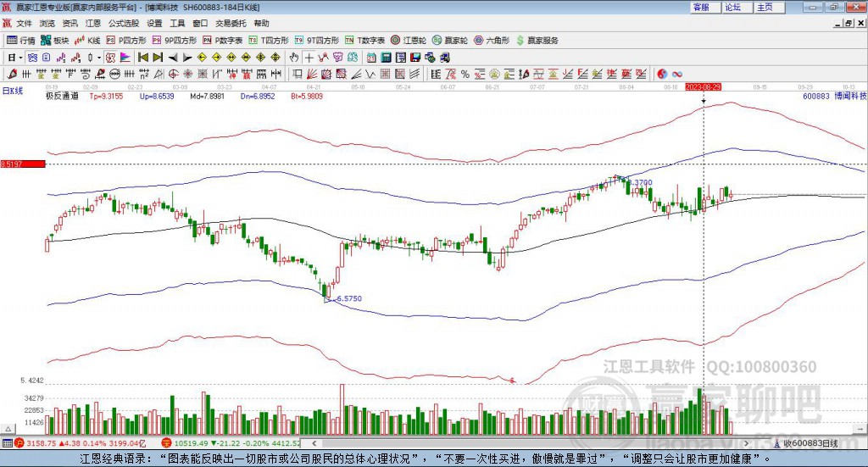
Task: Click horizontal scrollbar left arrow
Action: (x=314, y=443)
